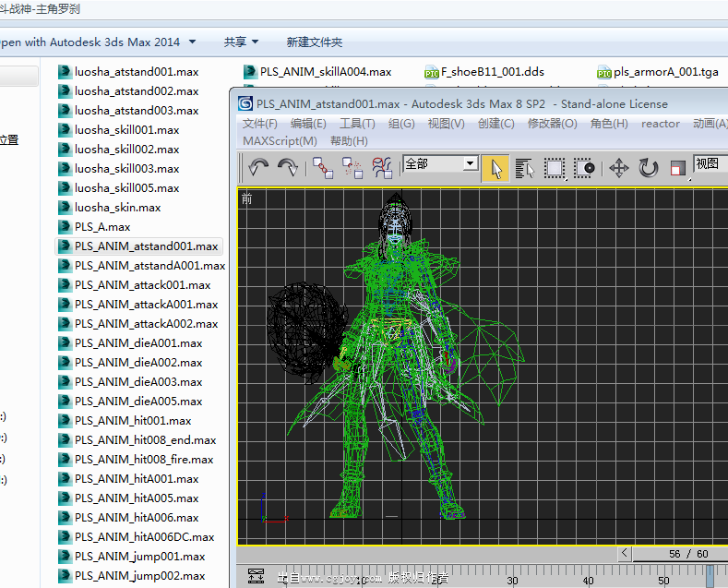Screen dimensions: 728x588
Task: Toggle Window/Crossing selection mode
Action: coord(584,168)
